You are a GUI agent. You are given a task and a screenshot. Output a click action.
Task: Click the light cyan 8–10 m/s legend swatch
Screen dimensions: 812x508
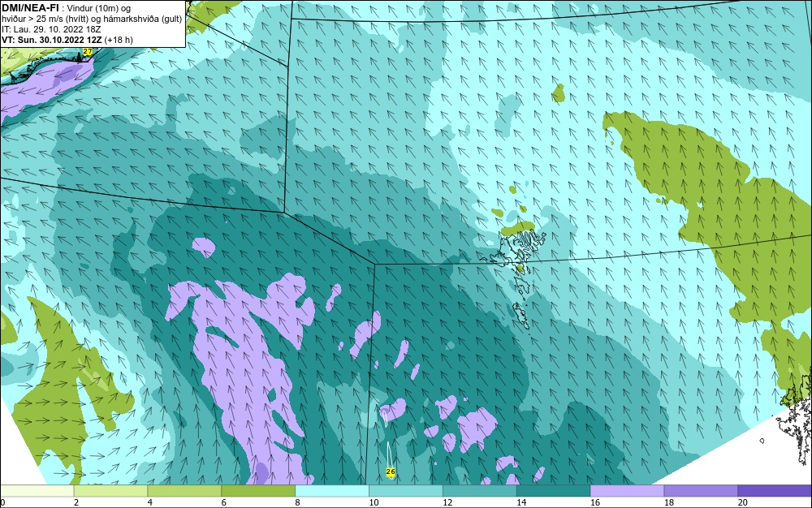332,491
